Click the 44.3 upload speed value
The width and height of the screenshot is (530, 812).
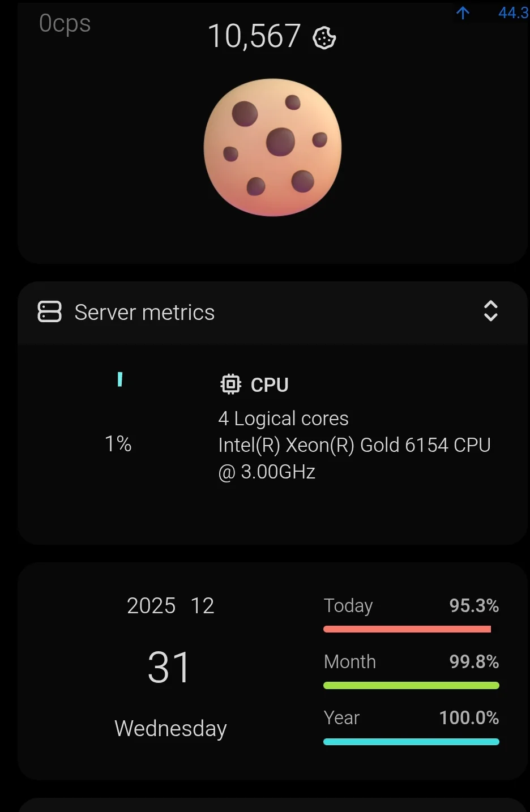pyautogui.click(x=513, y=12)
